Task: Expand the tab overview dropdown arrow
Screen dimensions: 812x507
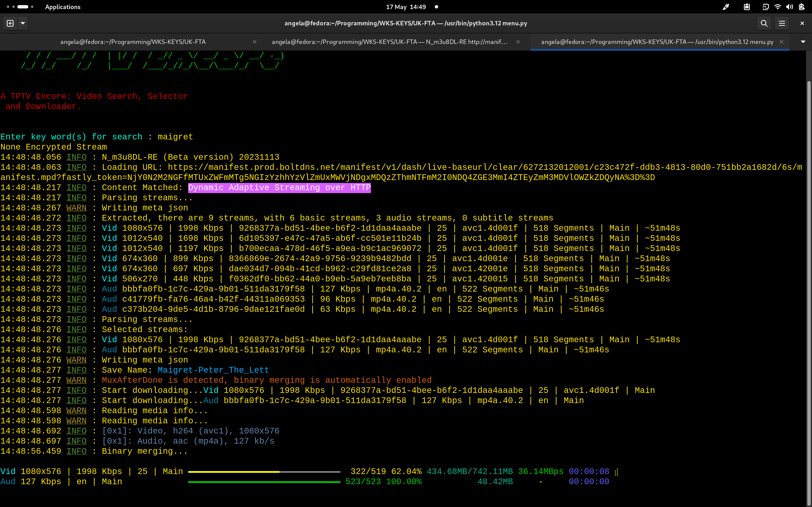Action: (x=803, y=42)
